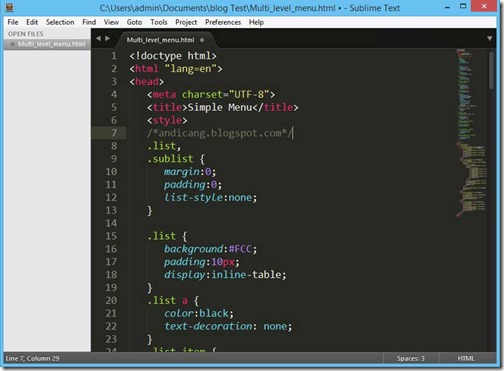The width and height of the screenshot is (504, 371).
Task: Click the head tag on line 3
Action: tap(147, 82)
